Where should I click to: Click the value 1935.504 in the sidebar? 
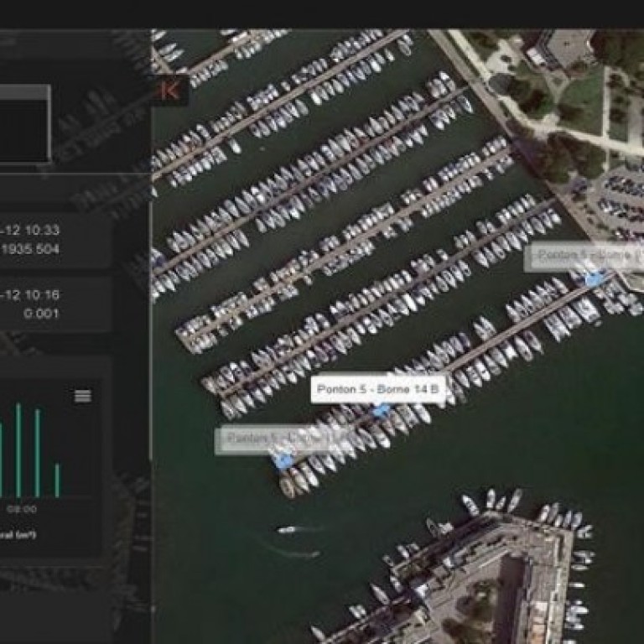(30, 249)
